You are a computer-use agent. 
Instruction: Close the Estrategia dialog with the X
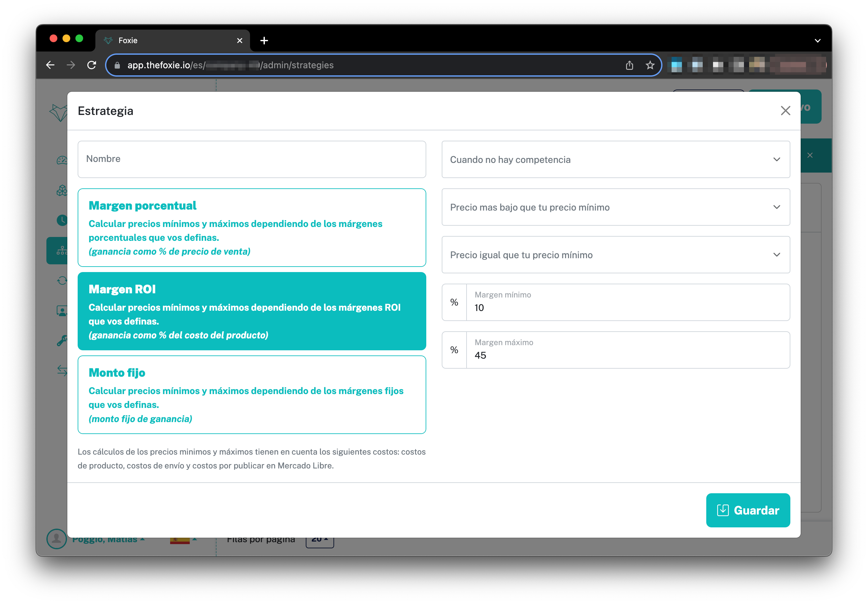click(x=785, y=111)
